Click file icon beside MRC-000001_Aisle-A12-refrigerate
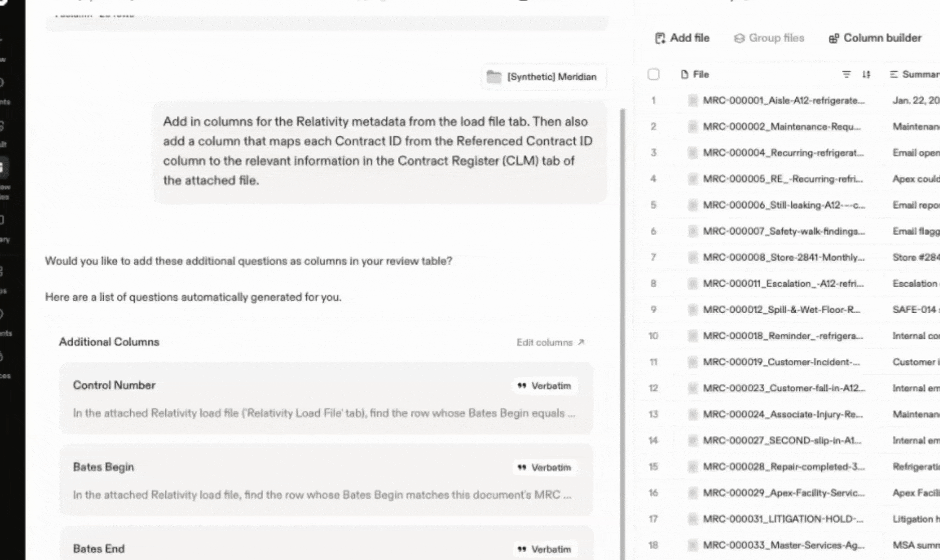The height and width of the screenshot is (560, 940). tap(693, 101)
